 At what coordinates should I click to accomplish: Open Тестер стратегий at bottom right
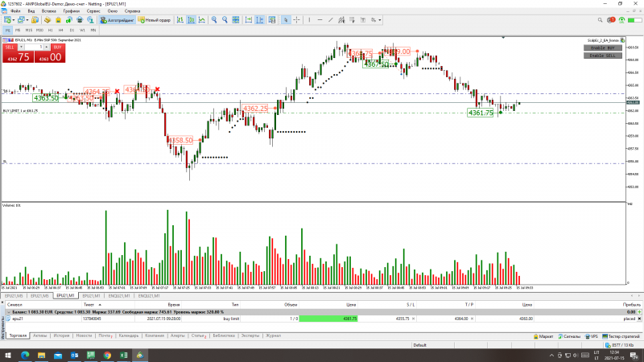click(621, 336)
